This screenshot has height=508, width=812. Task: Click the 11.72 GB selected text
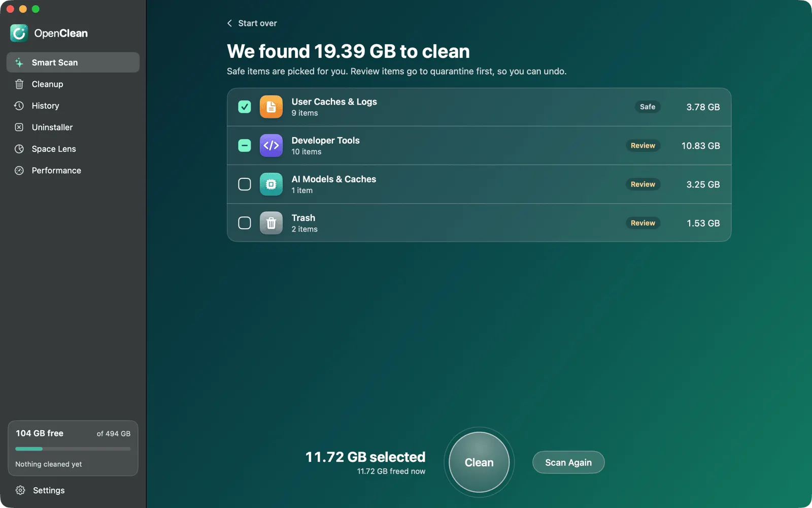pyautogui.click(x=365, y=457)
